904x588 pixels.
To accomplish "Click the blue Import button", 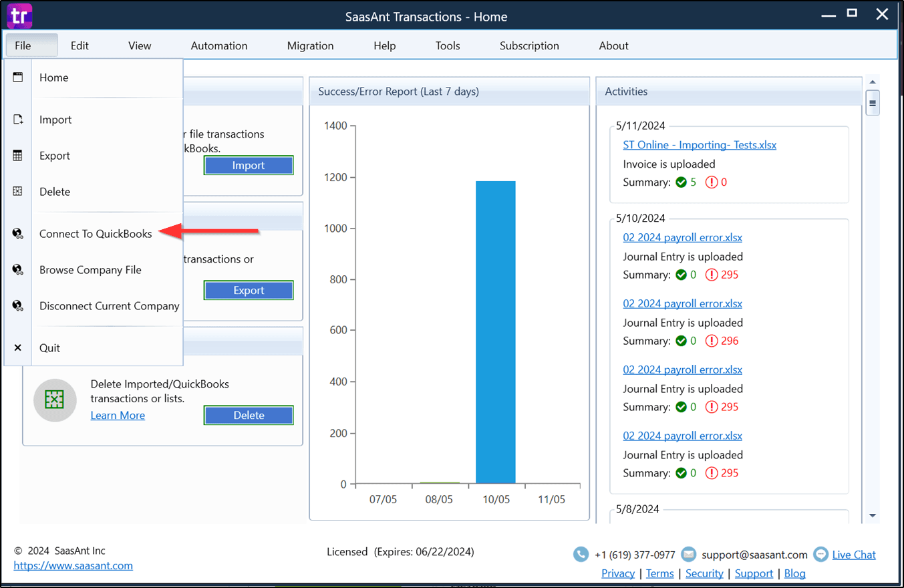I will pos(249,166).
